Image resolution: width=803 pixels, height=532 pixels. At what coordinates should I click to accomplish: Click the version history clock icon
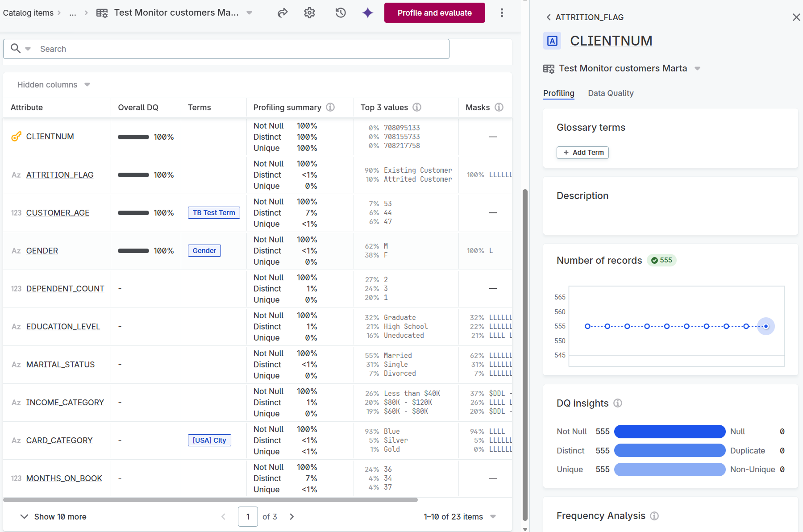coord(340,12)
